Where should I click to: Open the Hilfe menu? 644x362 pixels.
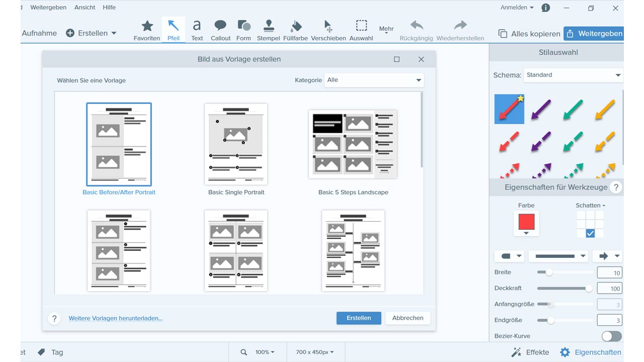[109, 8]
